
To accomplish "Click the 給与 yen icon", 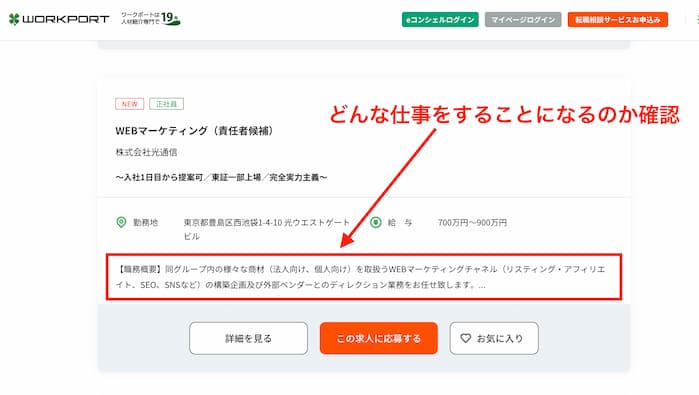I will coord(375,222).
